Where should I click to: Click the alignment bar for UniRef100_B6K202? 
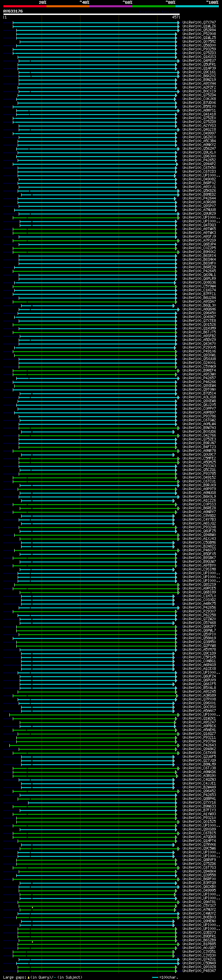click(99, 76)
